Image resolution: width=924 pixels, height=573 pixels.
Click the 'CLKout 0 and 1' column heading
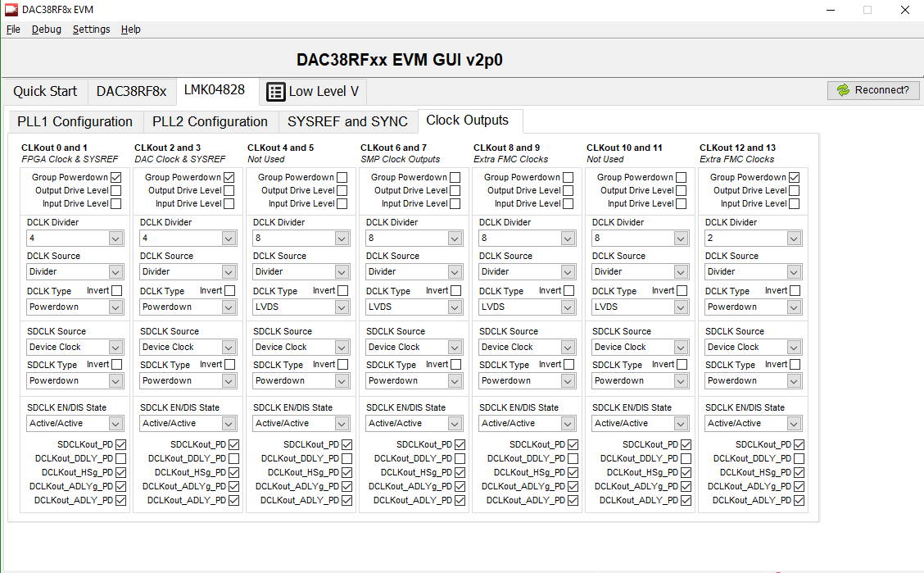(54, 148)
